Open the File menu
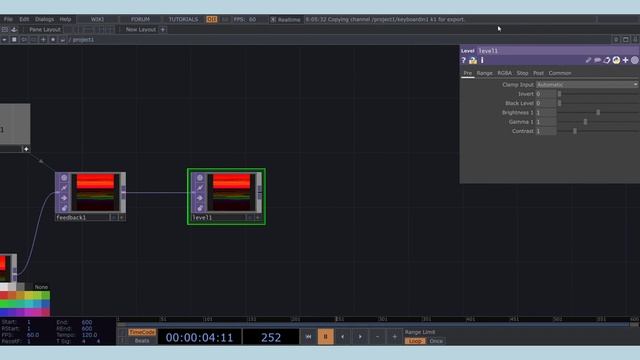The width and height of the screenshot is (640, 360). point(8,19)
